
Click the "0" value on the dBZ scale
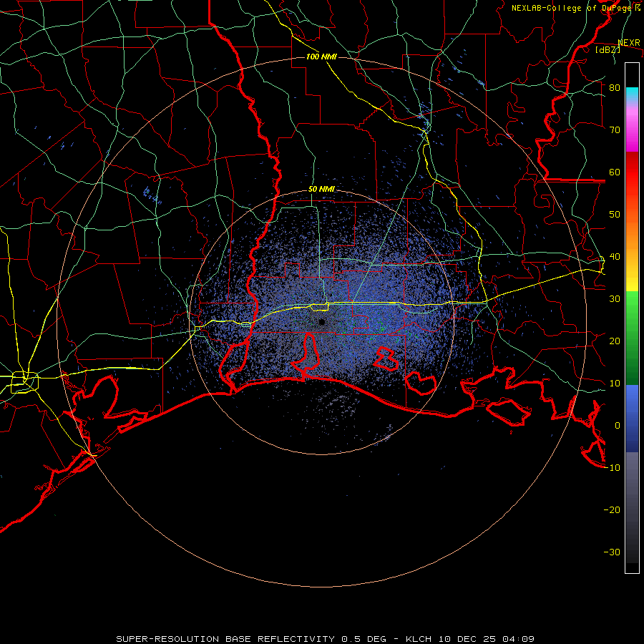[x=618, y=426]
